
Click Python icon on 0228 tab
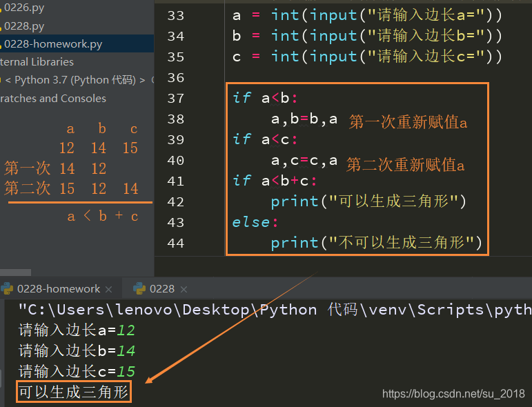139,288
